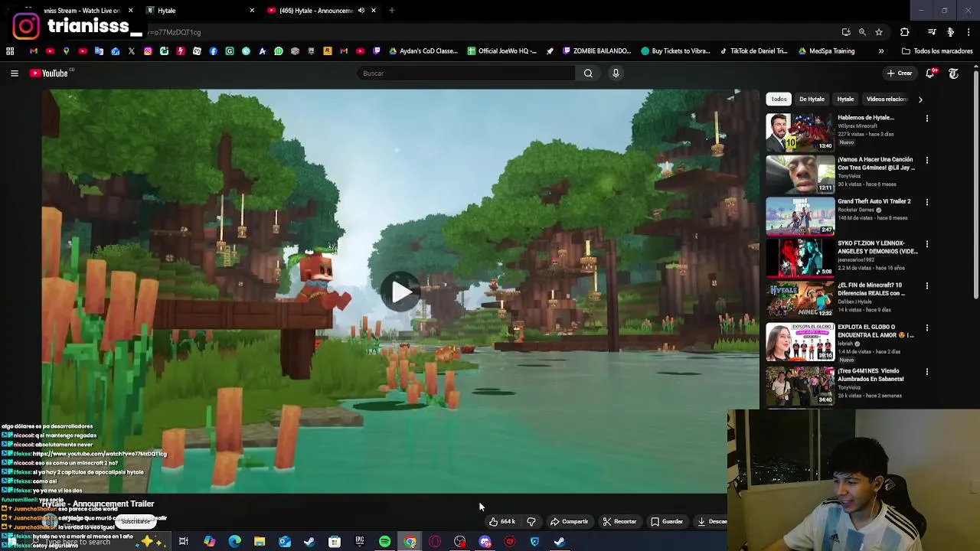Image resolution: width=980 pixels, height=551 pixels.
Task: Open the X (Twitter) bookmark icon
Action: point(132,51)
